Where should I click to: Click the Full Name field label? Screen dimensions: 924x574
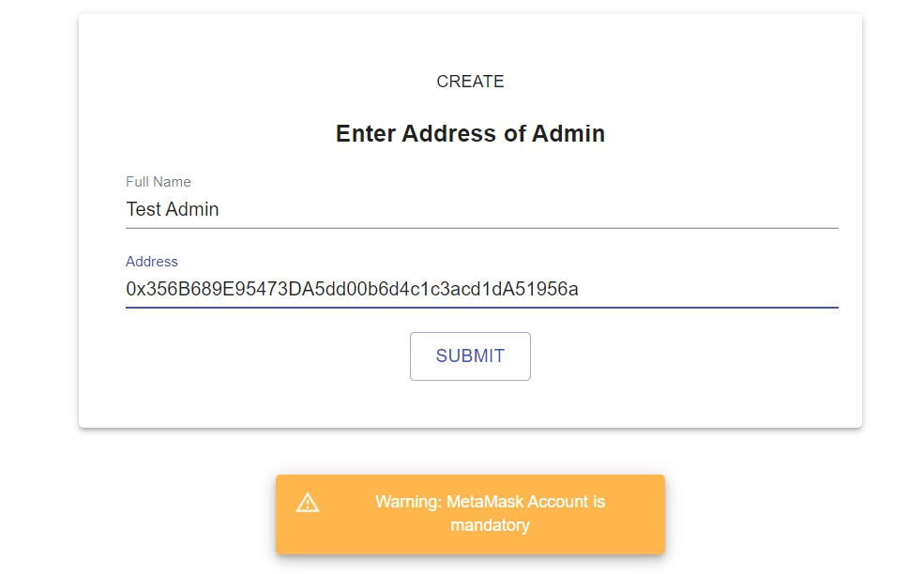158,182
